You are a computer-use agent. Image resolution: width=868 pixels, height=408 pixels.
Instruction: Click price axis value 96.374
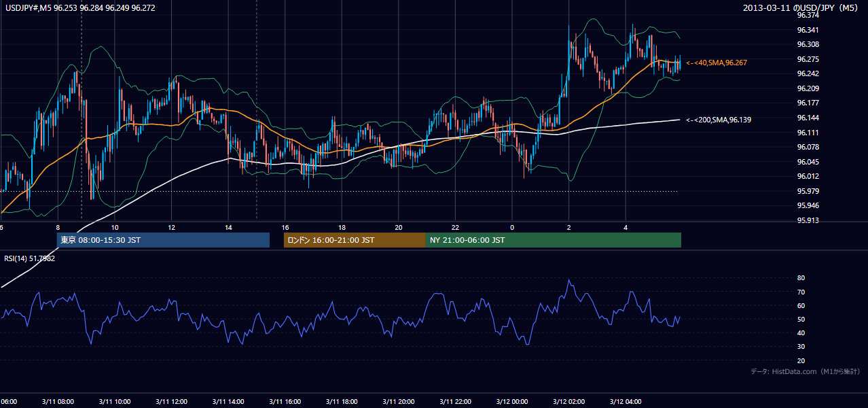808,15
